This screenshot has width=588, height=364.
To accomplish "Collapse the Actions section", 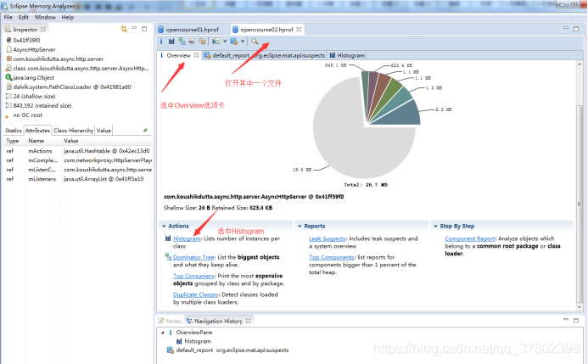I will pos(164,226).
